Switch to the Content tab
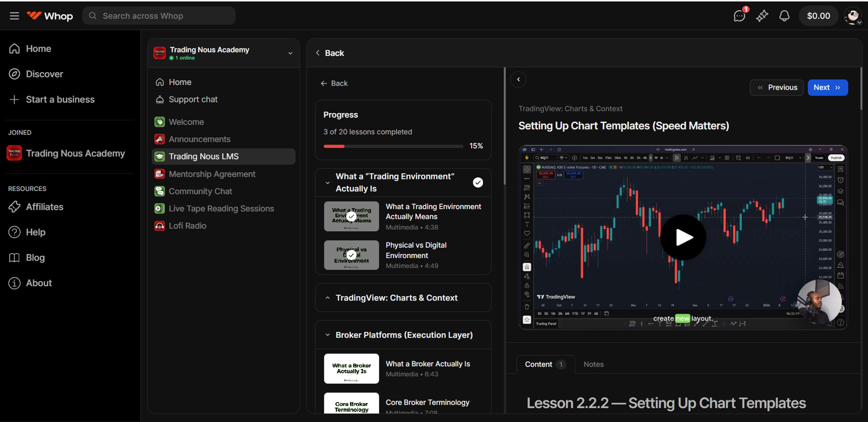868x422 pixels. tap(546, 364)
